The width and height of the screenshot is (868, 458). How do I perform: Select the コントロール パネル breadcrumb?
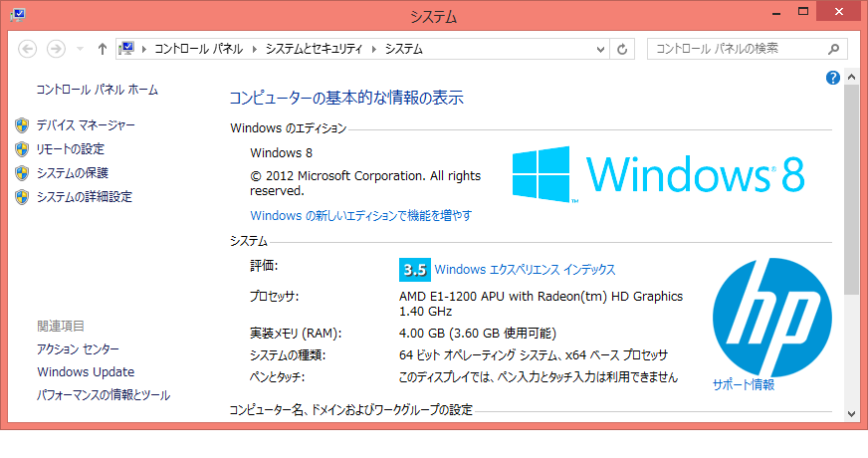pyautogui.click(x=198, y=49)
